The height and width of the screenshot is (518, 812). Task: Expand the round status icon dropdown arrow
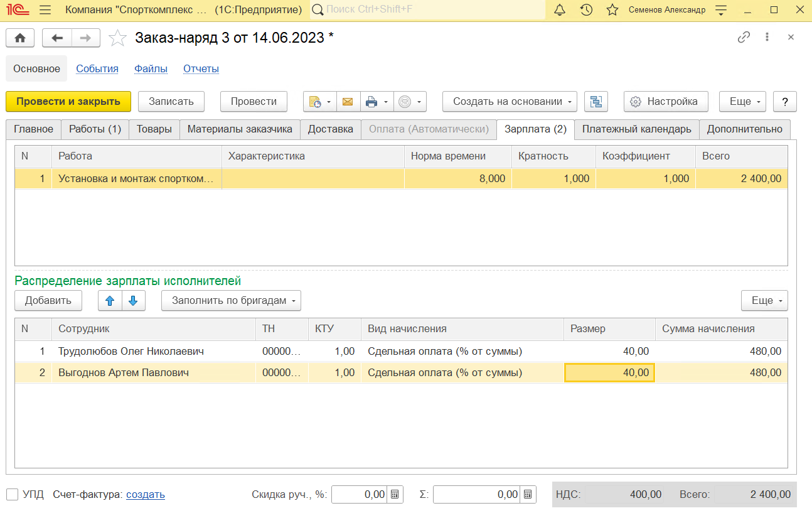click(x=419, y=101)
